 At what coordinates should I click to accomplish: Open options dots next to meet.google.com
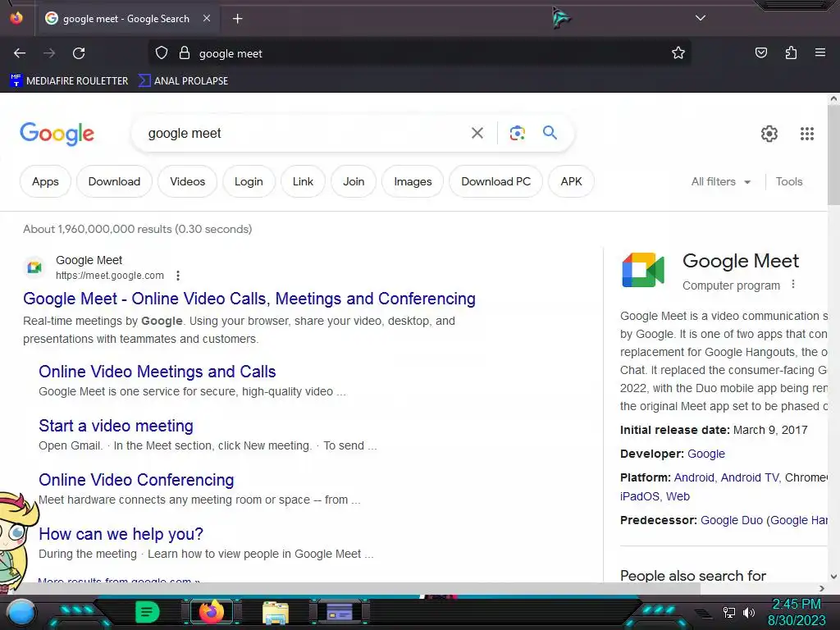coord(178,276)
